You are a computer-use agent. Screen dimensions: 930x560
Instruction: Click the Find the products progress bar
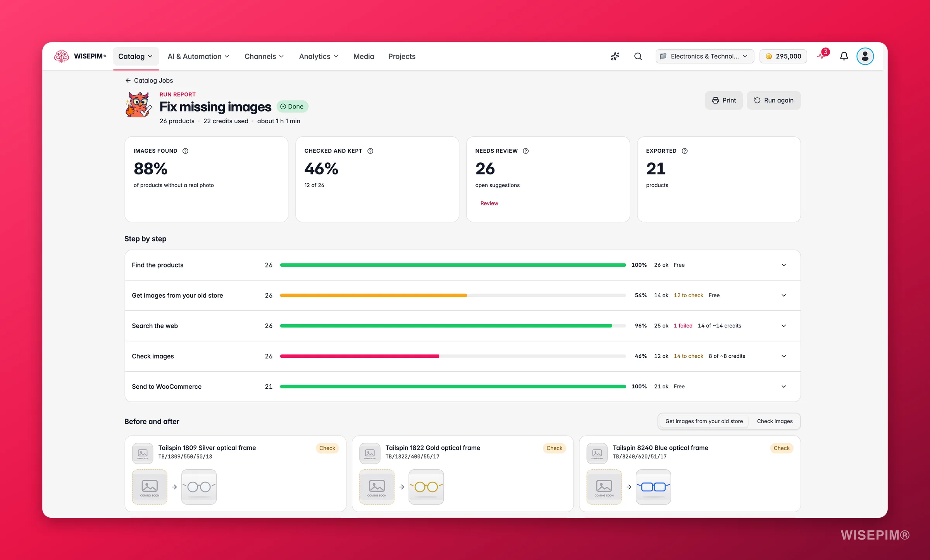click(453, 265)
